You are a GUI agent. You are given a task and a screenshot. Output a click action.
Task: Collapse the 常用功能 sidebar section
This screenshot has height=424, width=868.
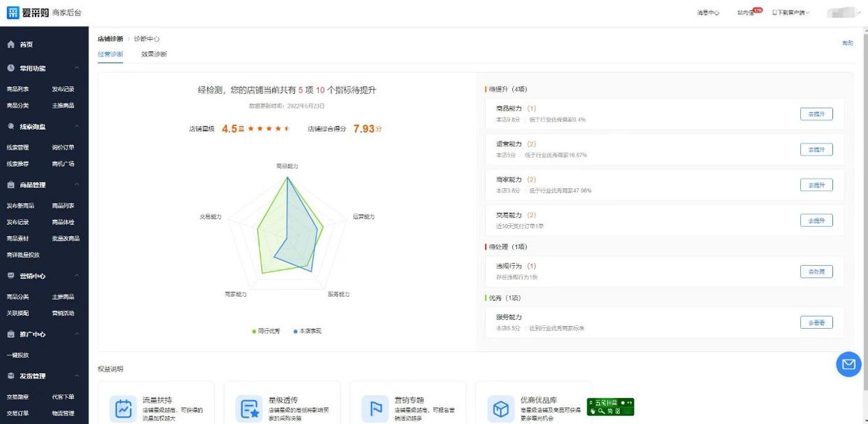click(76, 69)
